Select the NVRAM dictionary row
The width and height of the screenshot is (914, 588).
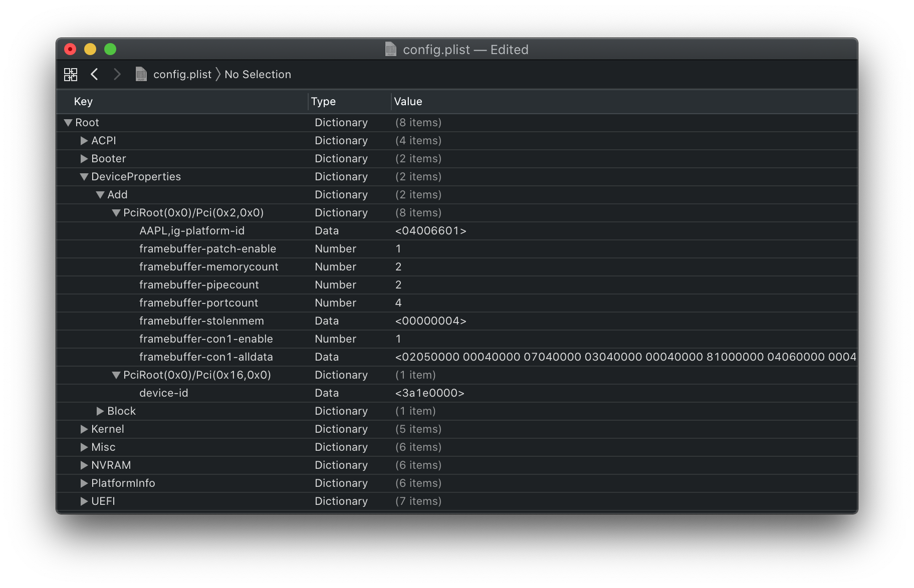click(111, 465)
